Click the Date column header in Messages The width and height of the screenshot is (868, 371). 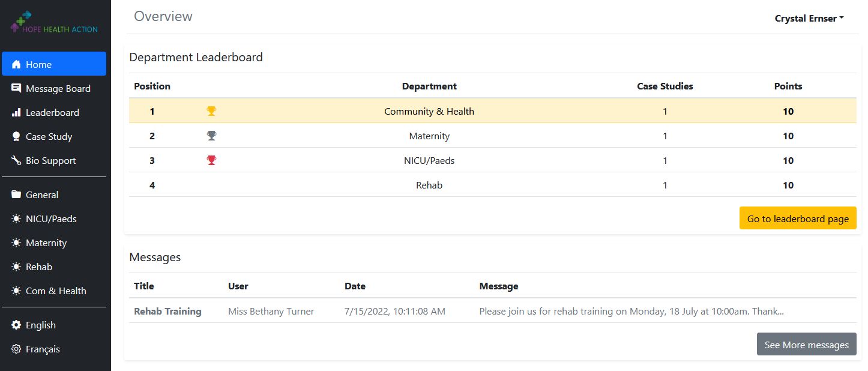[355, 286]
